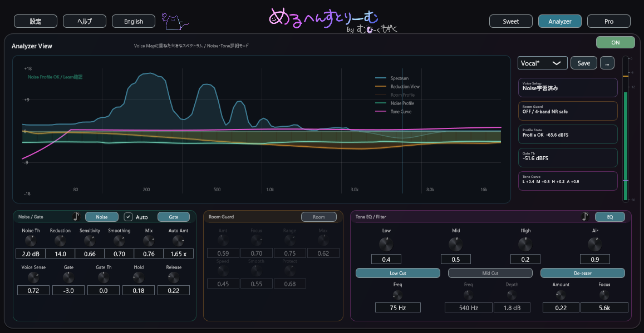This screenshot has width=644, height=333.
Task: Click the Low EQ knob
Action: click(x=386, y=245)
